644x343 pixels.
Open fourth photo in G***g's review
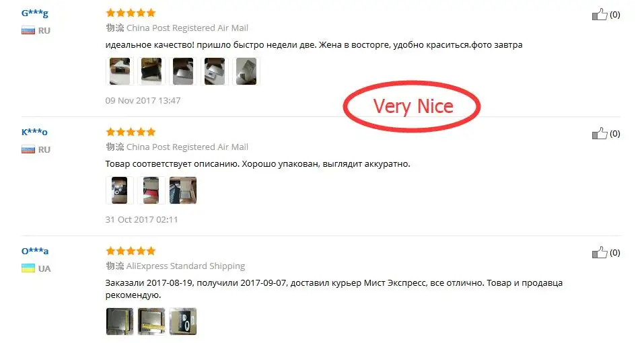pos(215,71)
